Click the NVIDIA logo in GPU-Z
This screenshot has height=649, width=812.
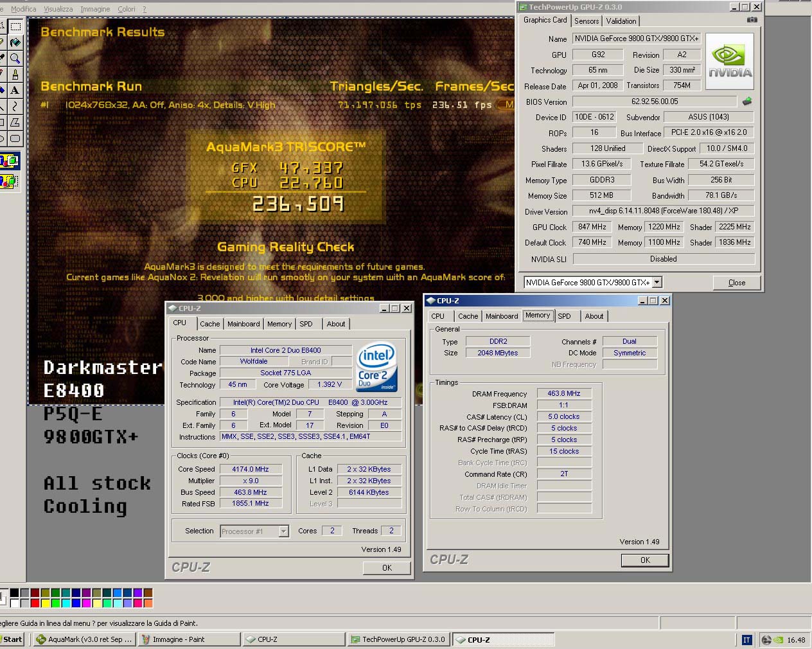coord(730,62)
